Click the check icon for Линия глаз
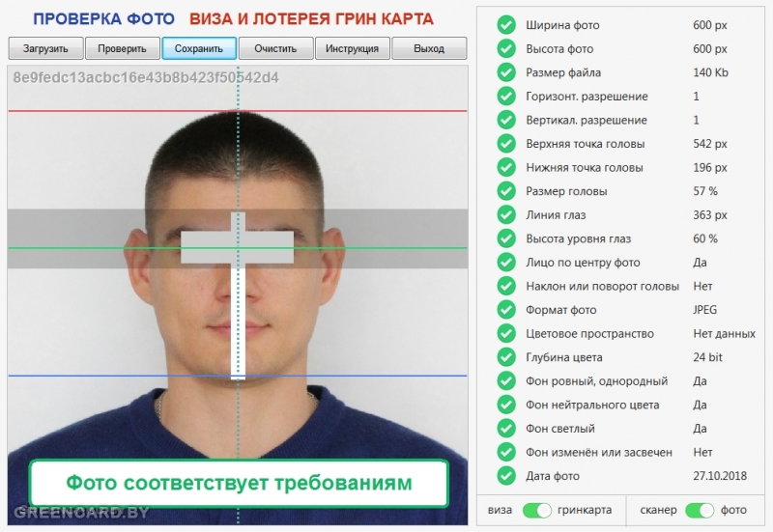The height and width of the screenshot is (532, 773). (x=506, y=214)
